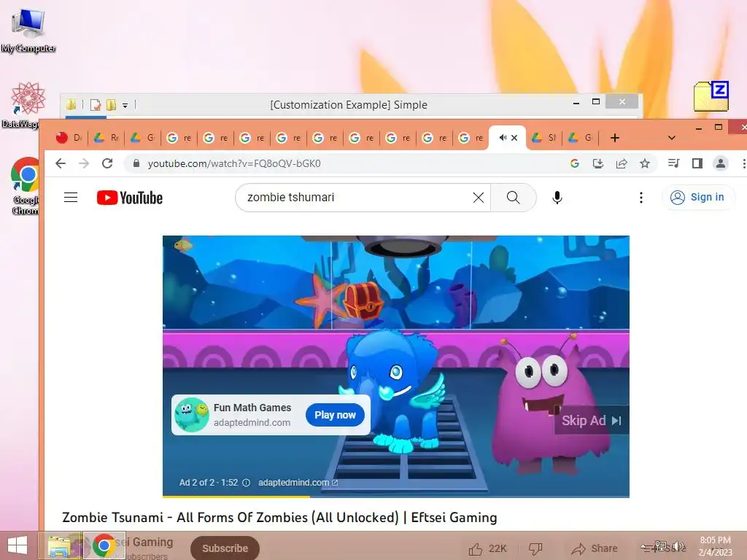Open the adaptedmind.com link in the ad footer
The height and width of the screenshot is (560, 747).
tap(298, 483)
